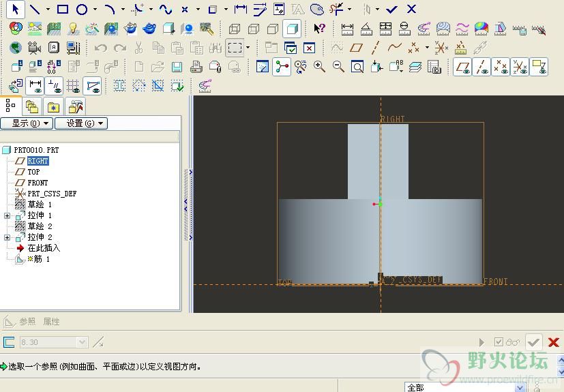Image resolution: width=564 pixels, height=392 pixels.
Task: Switch to wireframe display mode
Action: pyautogui.click(x=235, y=29)
